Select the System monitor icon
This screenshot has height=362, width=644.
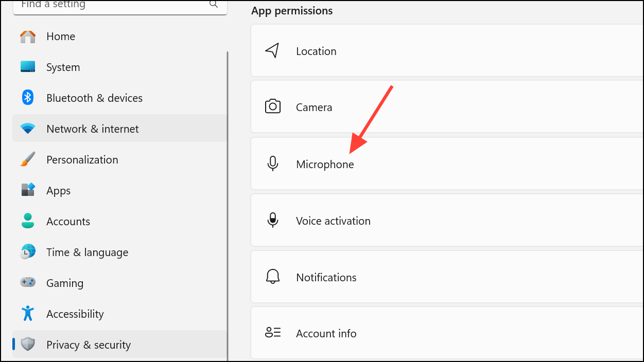pos(28,67)
